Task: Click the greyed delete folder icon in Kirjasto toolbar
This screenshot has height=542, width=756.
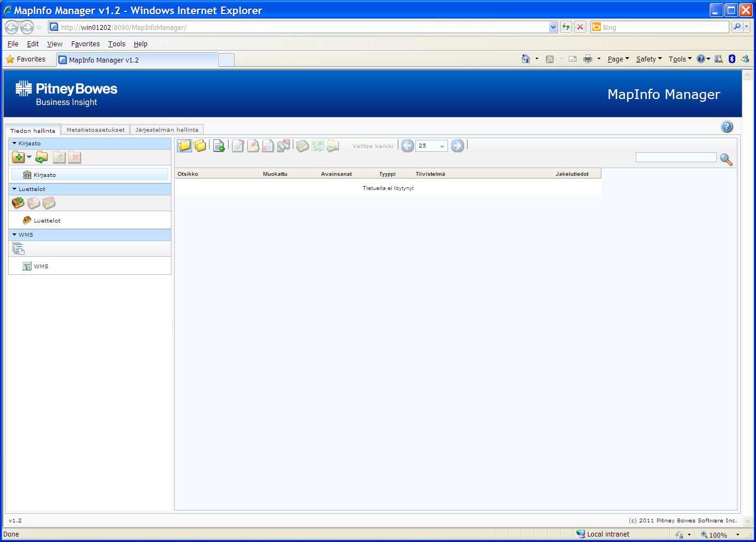Action: tap(75, 157)
